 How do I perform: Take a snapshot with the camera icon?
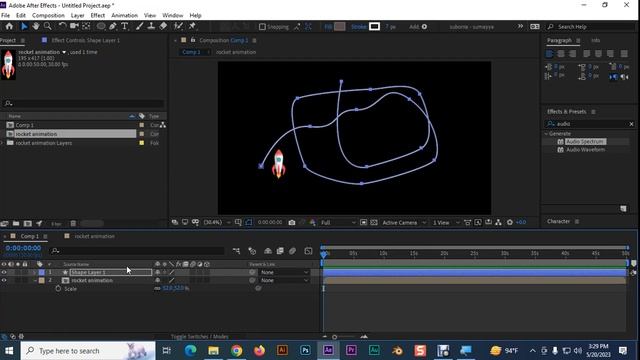[x=292, y=222]
